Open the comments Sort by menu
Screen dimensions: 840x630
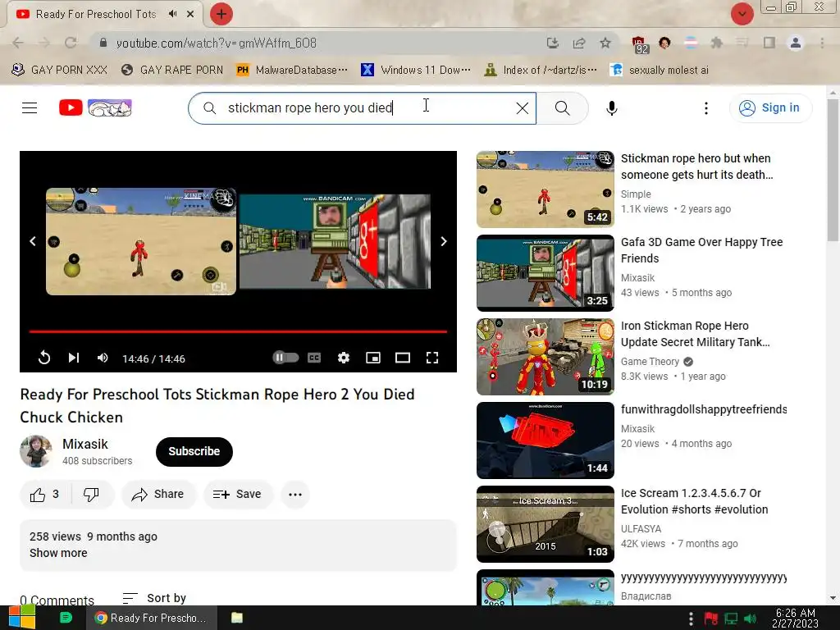coord(154,598)
